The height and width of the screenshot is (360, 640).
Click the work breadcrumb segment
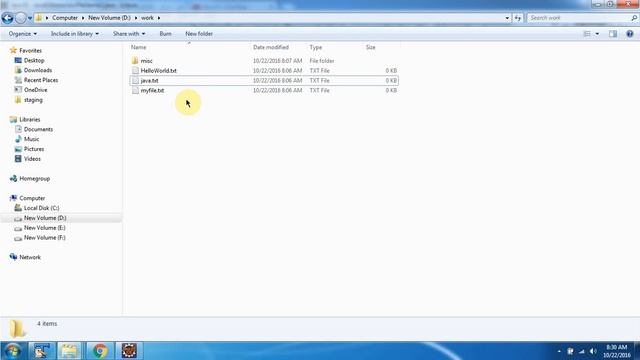point(147,18)
